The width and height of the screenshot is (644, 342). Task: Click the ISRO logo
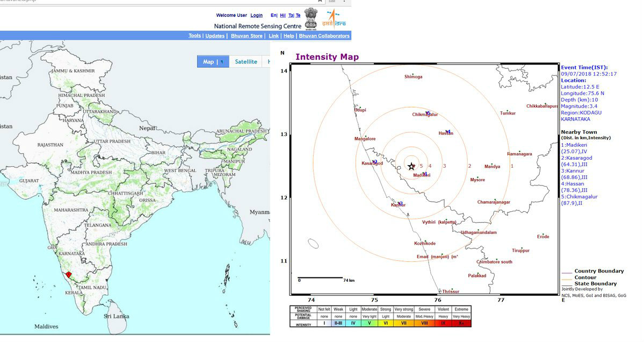(x=334, y=18)
